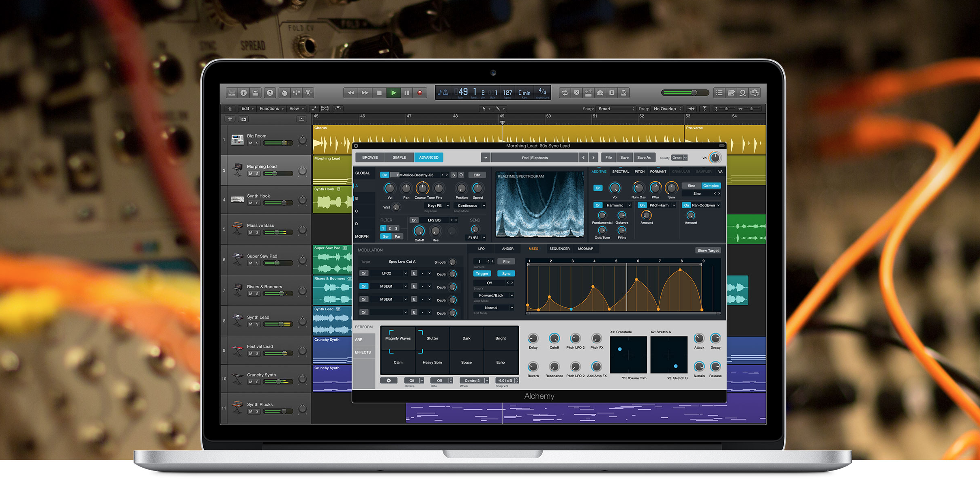Adjust the master volume slider at top right

point(694,92)
